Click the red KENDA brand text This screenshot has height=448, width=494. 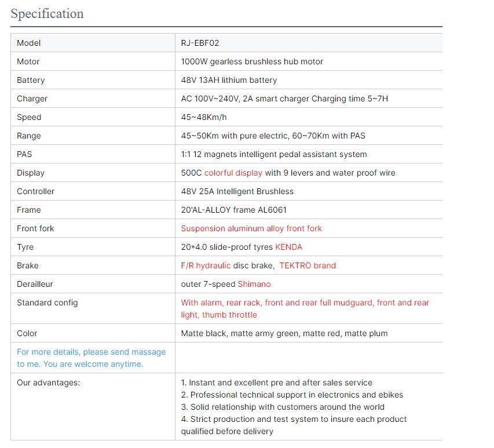click(288, 247)
